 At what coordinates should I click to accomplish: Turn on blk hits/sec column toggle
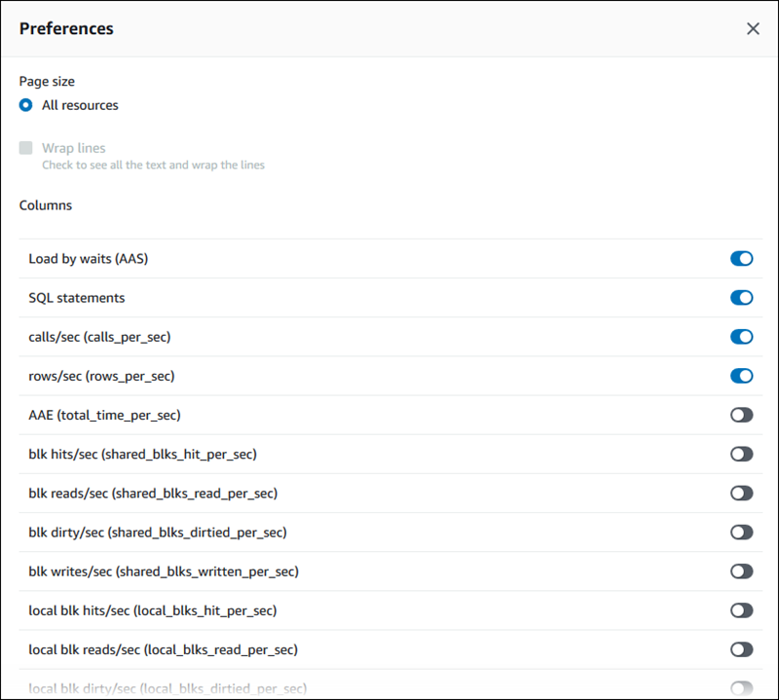pyautogui.click(x=741, y=454)
